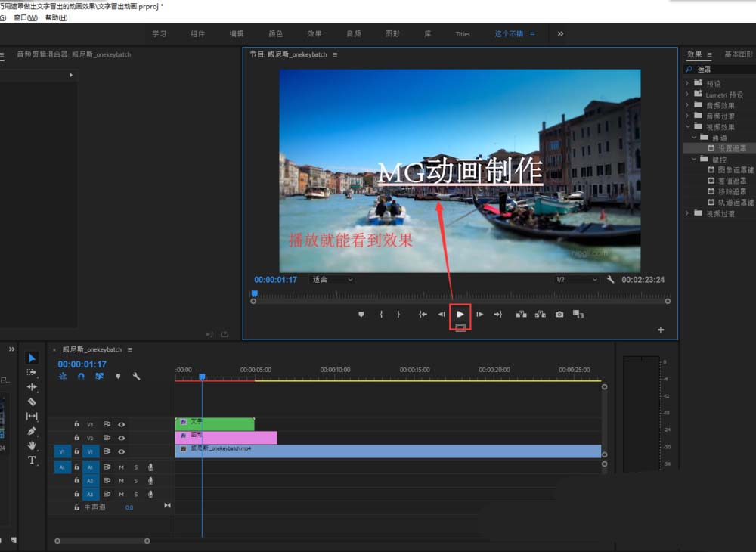Choose the Pen tool
756x552 pixels.
pyautogui.click(x=32, y=431)
